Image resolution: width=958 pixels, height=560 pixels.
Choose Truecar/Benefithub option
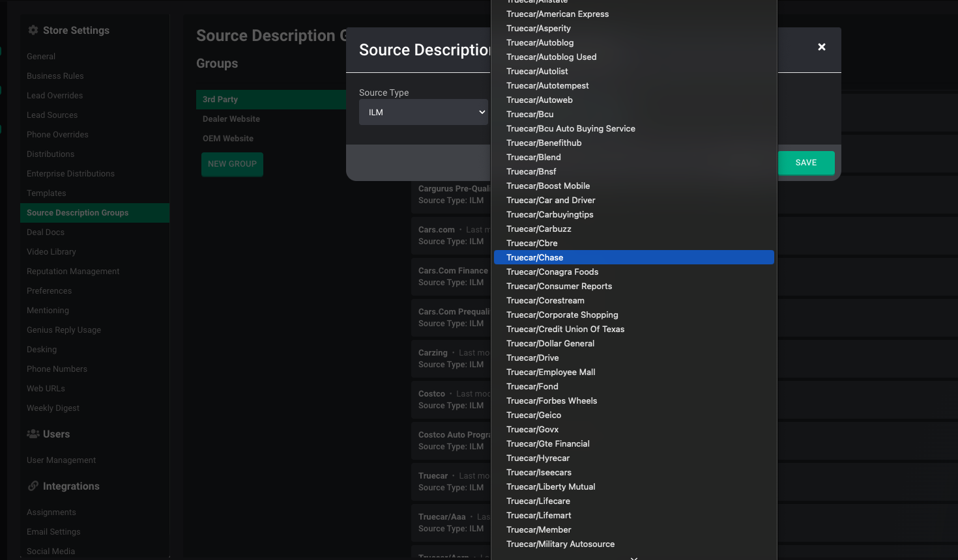pos(634,143)
